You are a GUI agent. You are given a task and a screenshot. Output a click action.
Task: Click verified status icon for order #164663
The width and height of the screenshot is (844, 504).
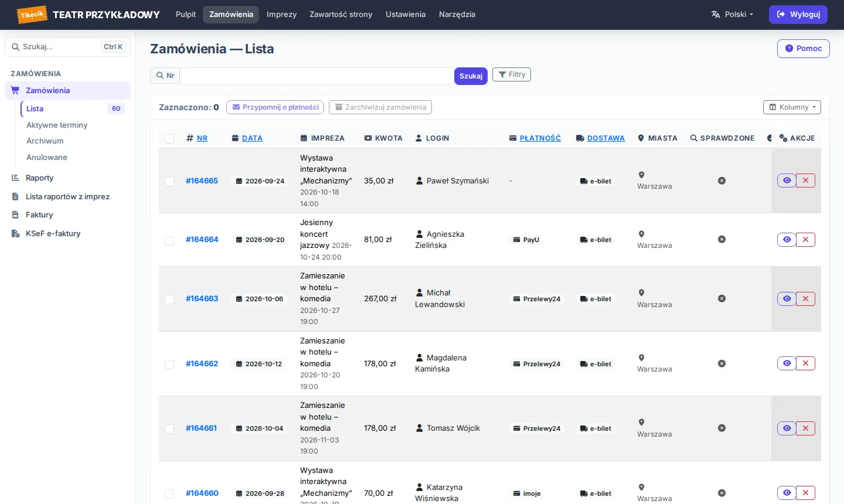722,298
